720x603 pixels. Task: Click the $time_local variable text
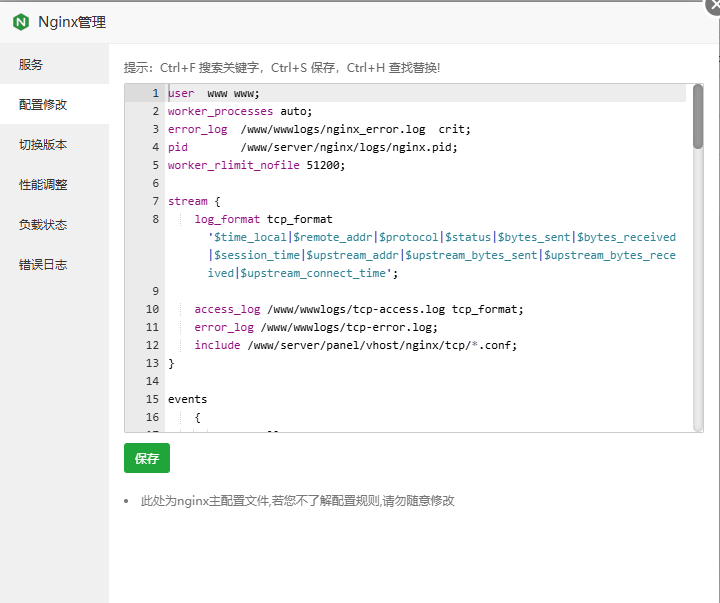point(250,237)
